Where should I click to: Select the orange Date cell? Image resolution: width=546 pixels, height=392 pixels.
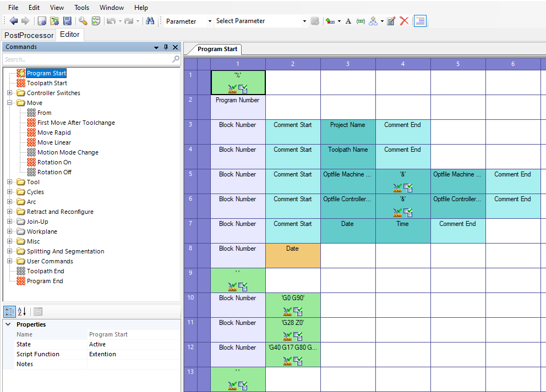tap(293, 256)
